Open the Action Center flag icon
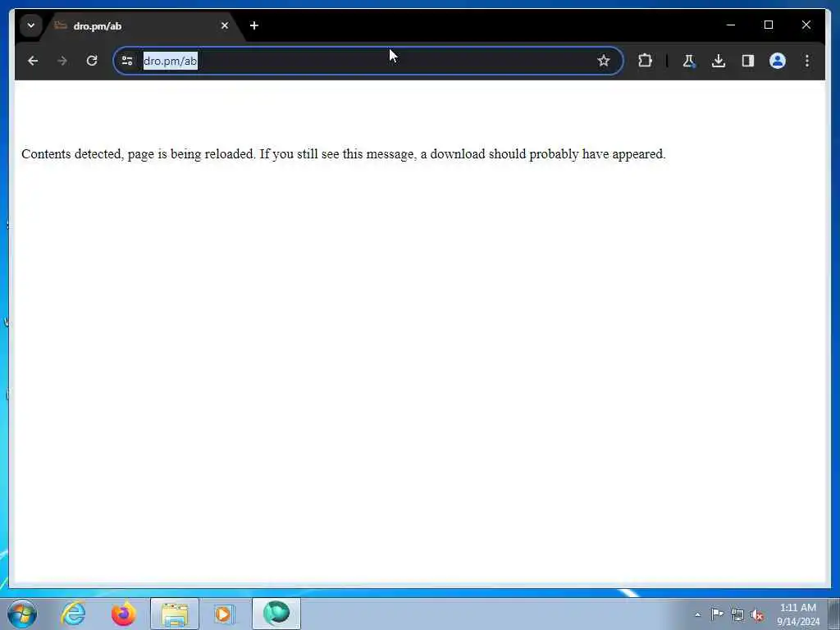The height and width of the screenshot is (630, 840). 717,614
